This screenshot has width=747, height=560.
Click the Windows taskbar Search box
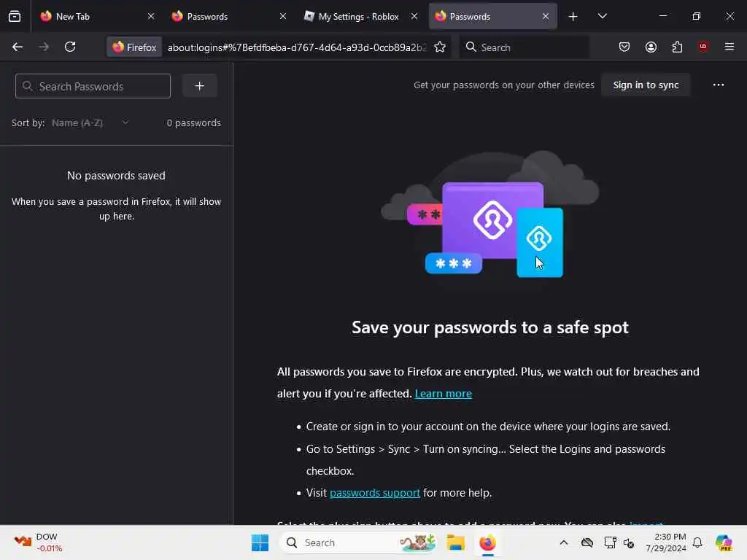click(359, 542)
